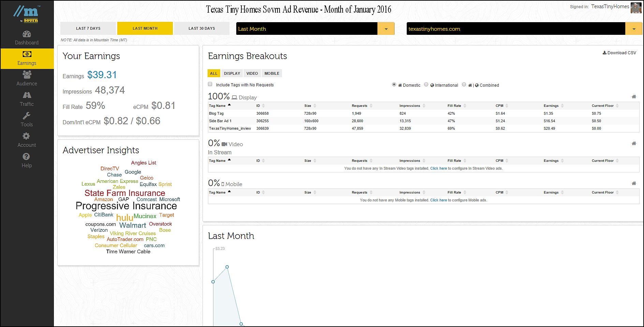Click the peak data point on chart

pyautogui.click(x=227, y=267)
